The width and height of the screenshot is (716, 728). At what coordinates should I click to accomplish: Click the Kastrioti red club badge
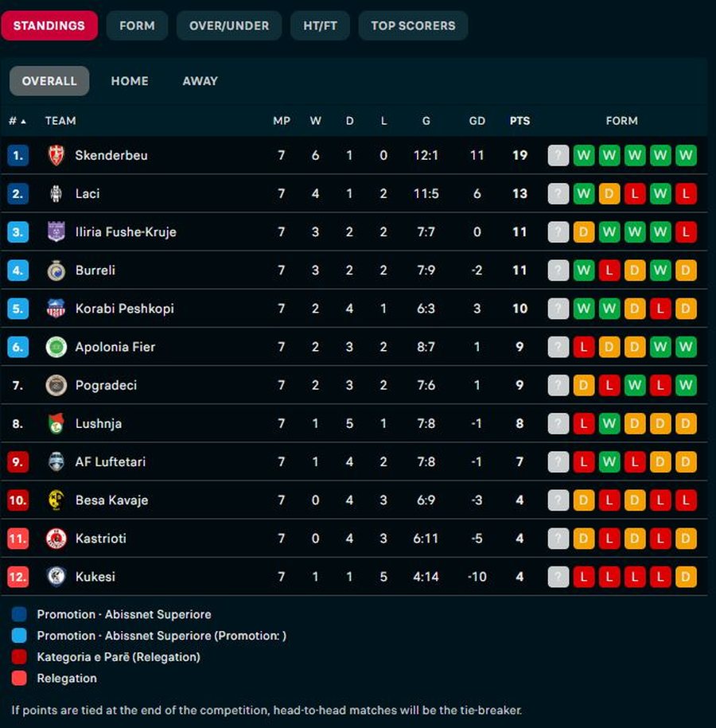point(56,539)
